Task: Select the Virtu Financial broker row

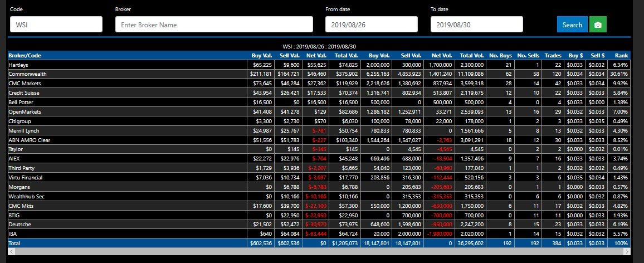Action: click(x=319, y=178)
